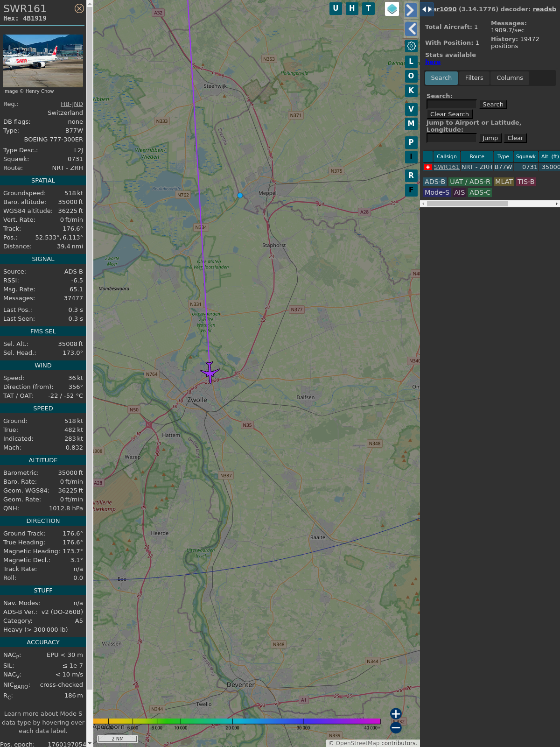Select the SWR161 callsign link in table

point(447,167)
